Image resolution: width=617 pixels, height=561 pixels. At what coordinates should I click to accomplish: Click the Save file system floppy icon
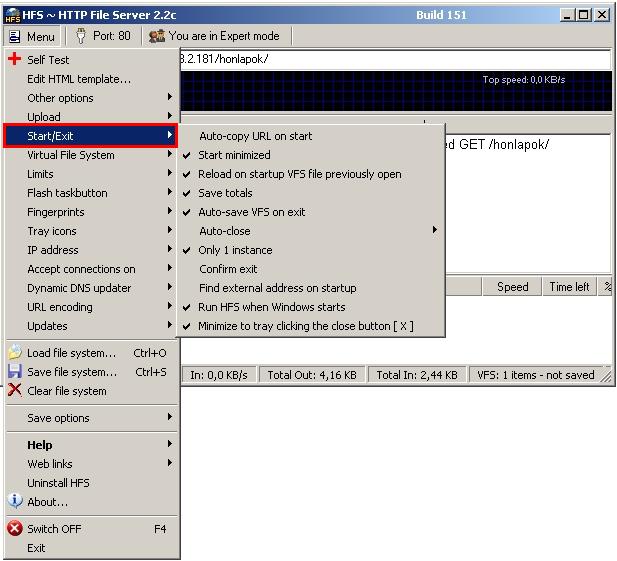(x=15, y=371)
